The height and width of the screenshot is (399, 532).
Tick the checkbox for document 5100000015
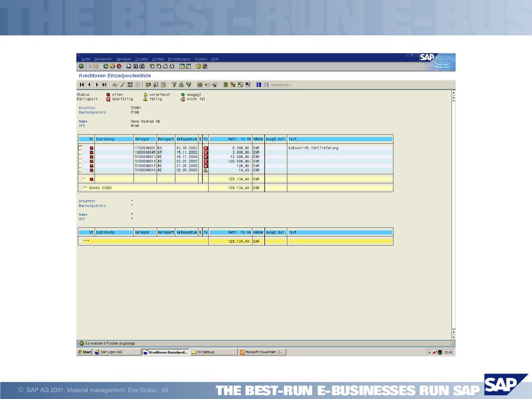tap(80, 166)
